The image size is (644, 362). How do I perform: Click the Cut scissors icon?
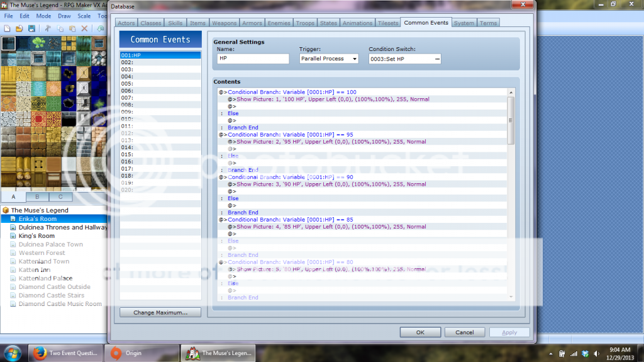pyautogui.click(x=47, y=29)
